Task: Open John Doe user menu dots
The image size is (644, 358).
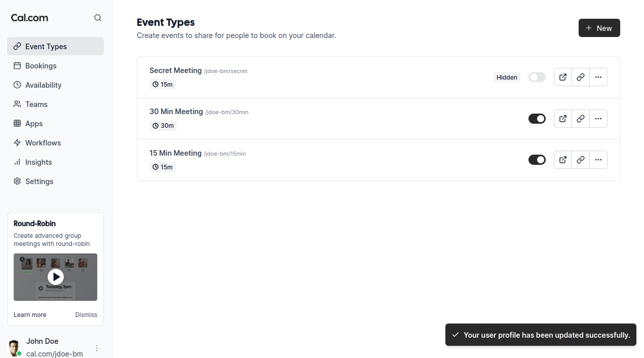Action: (x=97, y=348)
